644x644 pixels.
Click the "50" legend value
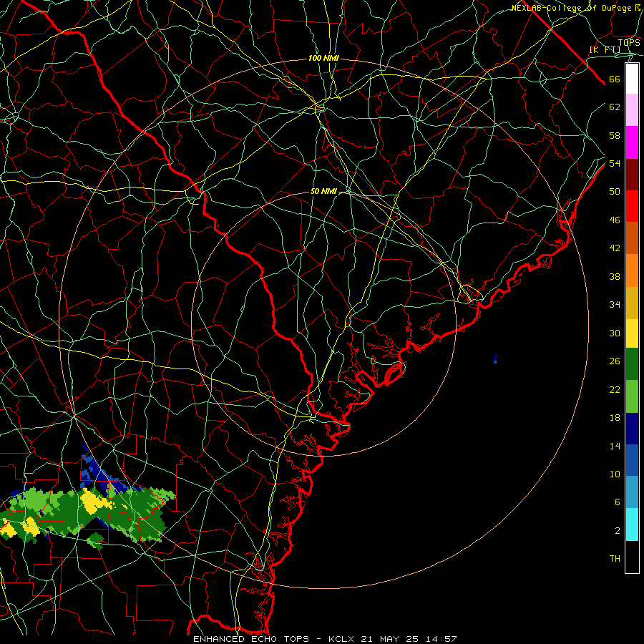(615, 192)
